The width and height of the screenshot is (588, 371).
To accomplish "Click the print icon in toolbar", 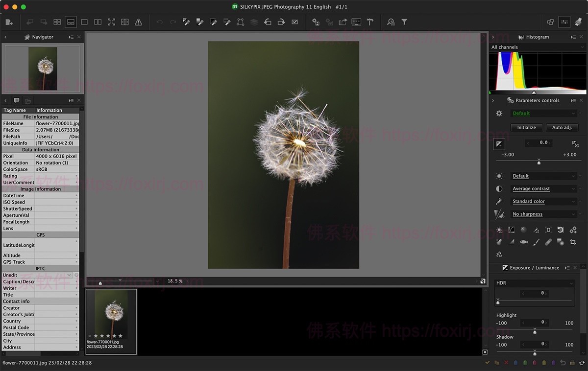I will [x=356, y=22].
